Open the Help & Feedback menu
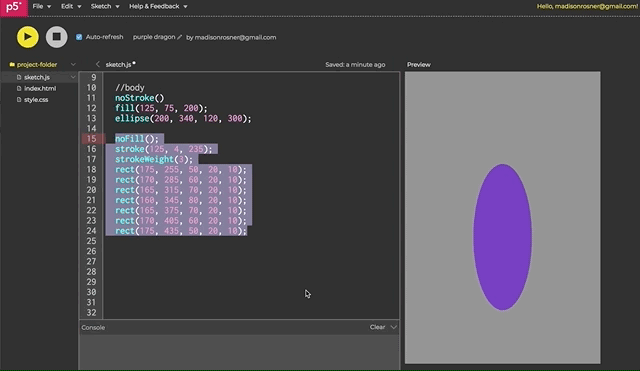This screenshot has height=371, width=640. pyautogui.click(x=158, y=6)
